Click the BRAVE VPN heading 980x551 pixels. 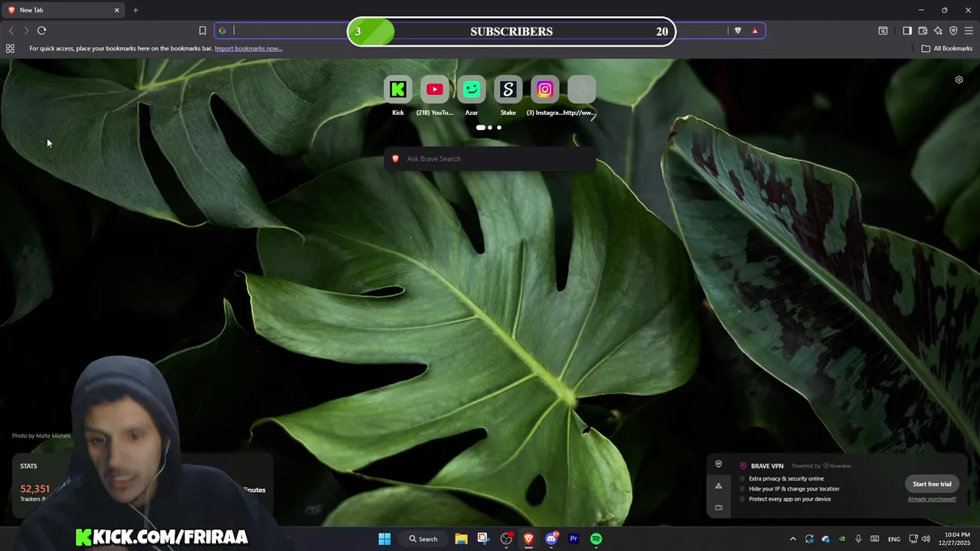[766, 466]
